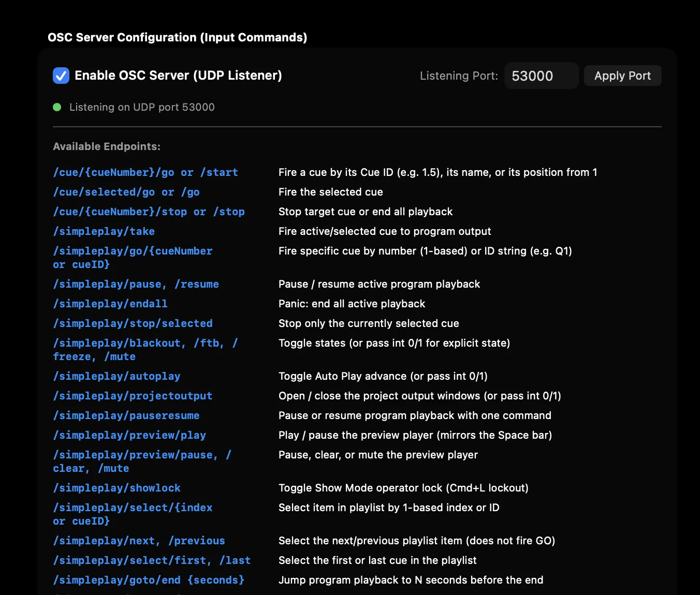Image resolution: width=700 pixels, height=595 pixels.
Task: Click the /simpleplay/pause, /resume endpoint
Action: (136, 284)
